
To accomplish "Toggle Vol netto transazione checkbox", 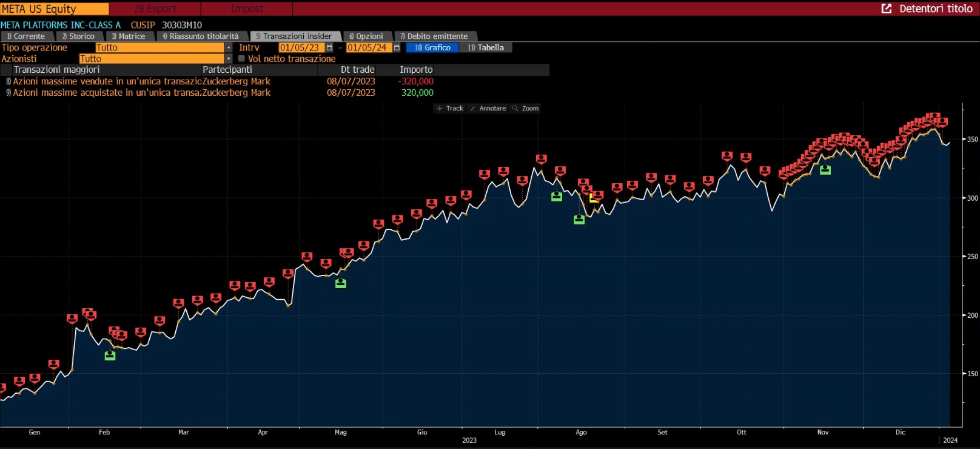I will pos(241,59).
